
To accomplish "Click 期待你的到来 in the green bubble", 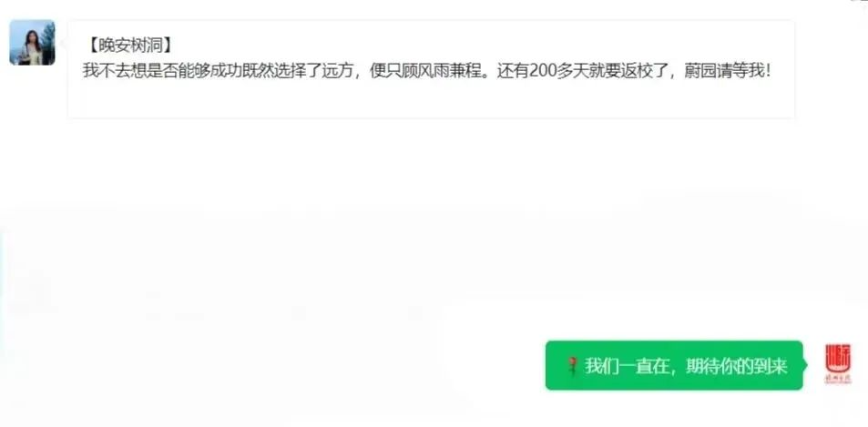I will coord(736,366).
